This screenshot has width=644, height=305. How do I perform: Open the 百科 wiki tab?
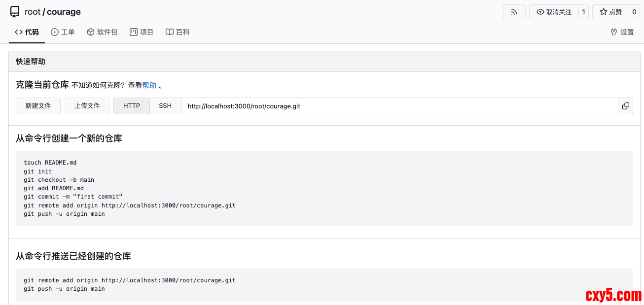point(178,32)
